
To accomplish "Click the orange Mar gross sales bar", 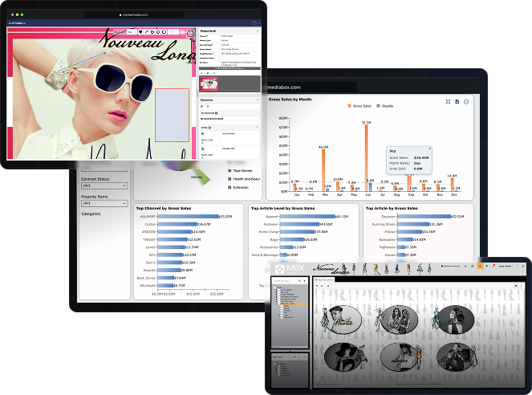I will point(323,170).
